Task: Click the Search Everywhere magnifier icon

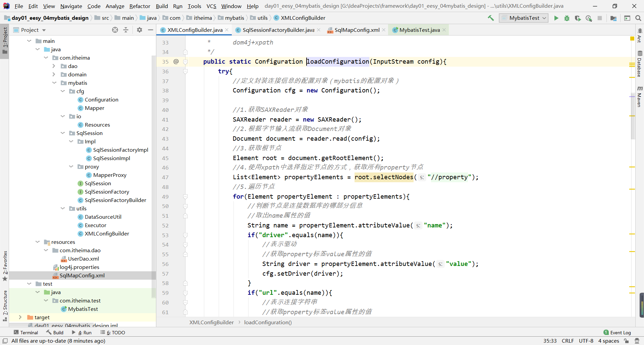Action: pos(638,18)
